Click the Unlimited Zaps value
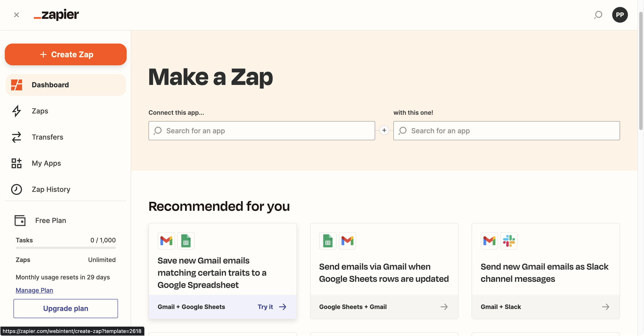This screenshot has height=336, width=644. click(x=102, y=260)
